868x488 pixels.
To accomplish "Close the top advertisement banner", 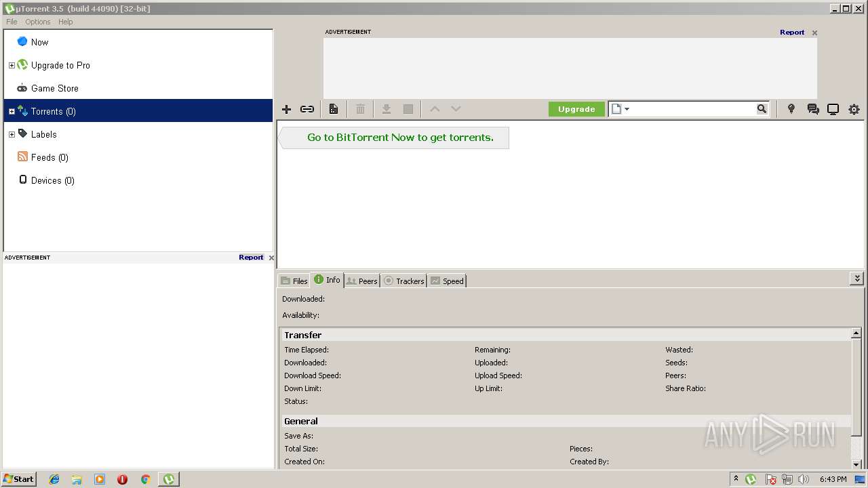I will point(814,33).
